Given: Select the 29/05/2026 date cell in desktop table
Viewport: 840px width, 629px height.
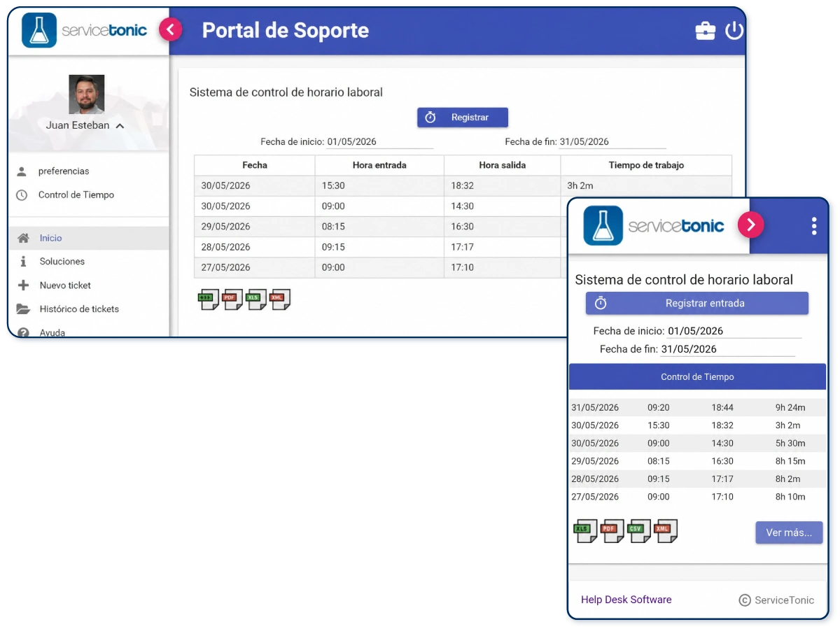Looking at the screenshot, I should click(x=255, y=227).
